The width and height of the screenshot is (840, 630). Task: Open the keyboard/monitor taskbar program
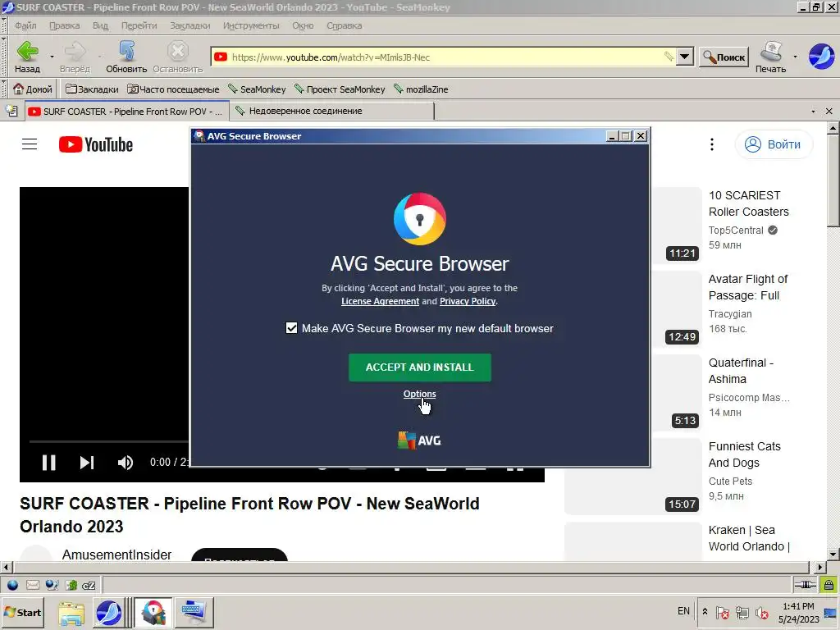click(x=194, y=613)
